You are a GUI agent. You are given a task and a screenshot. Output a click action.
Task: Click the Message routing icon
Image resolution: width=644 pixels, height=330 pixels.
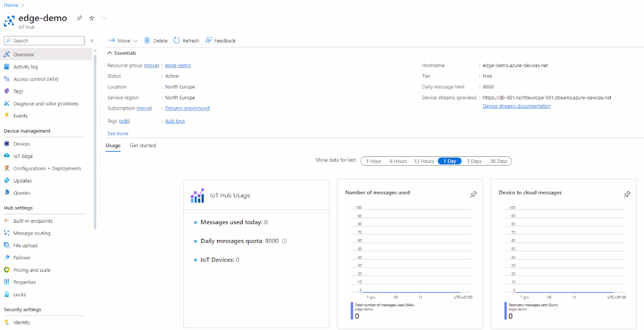(7, 233)
